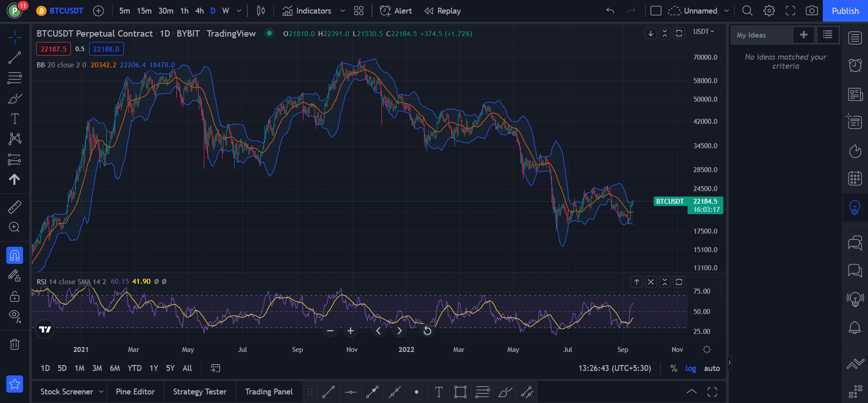Set date range to YTD
Screen dimensions: 868x403
(134, 368)
